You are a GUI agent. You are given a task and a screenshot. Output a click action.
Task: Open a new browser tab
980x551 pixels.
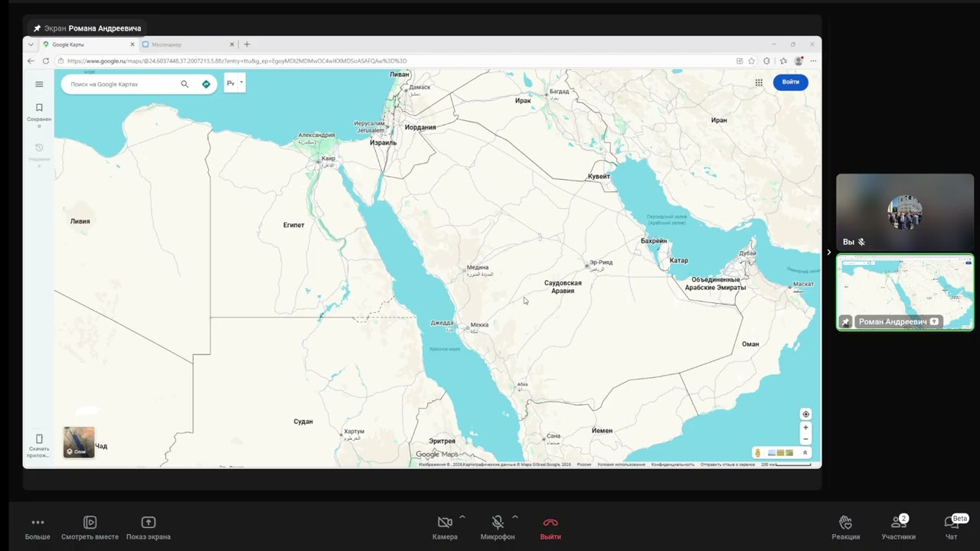pyautogui.click(x=247, y=44)
